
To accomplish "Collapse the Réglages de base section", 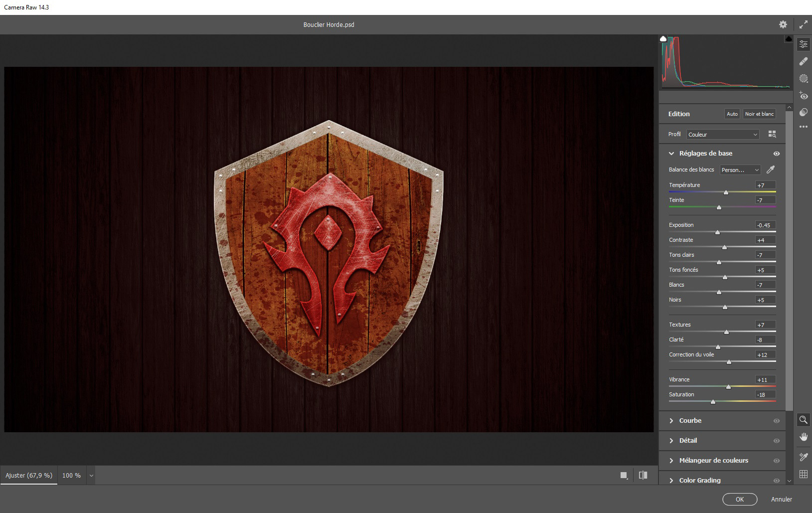I will (671, 154).
